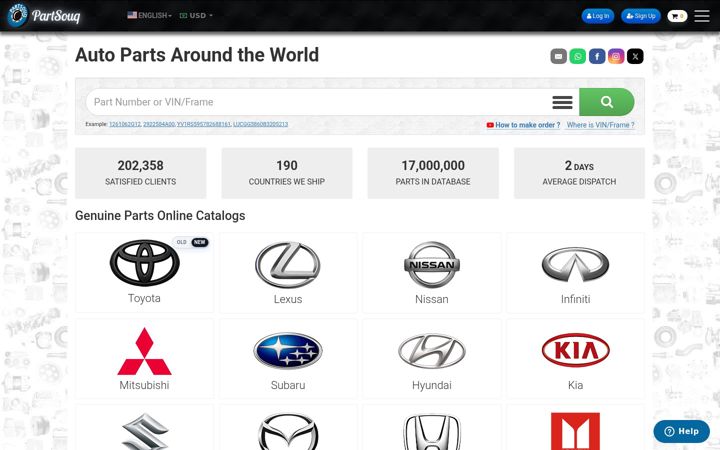This screenshot has width=720, height=450.
Task: Click example VIN starting with YV1RS
Action: coord(203,124)
